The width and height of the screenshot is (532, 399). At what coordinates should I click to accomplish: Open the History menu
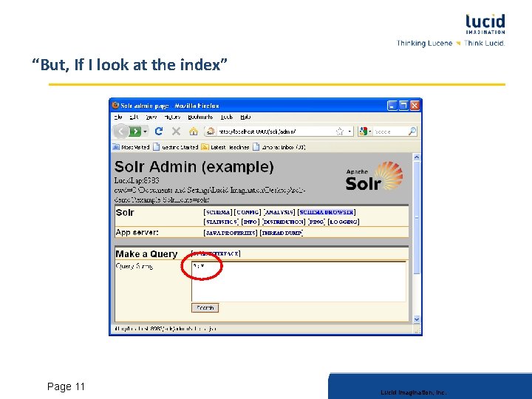(x=172, y=117)
